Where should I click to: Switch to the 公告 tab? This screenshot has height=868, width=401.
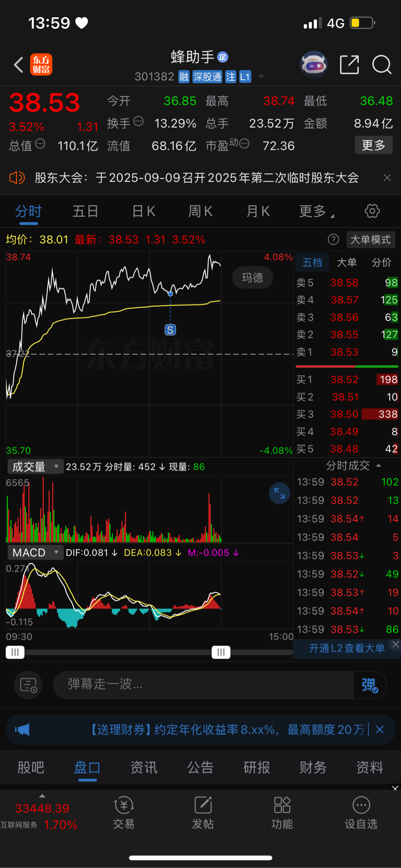point(200,767)
